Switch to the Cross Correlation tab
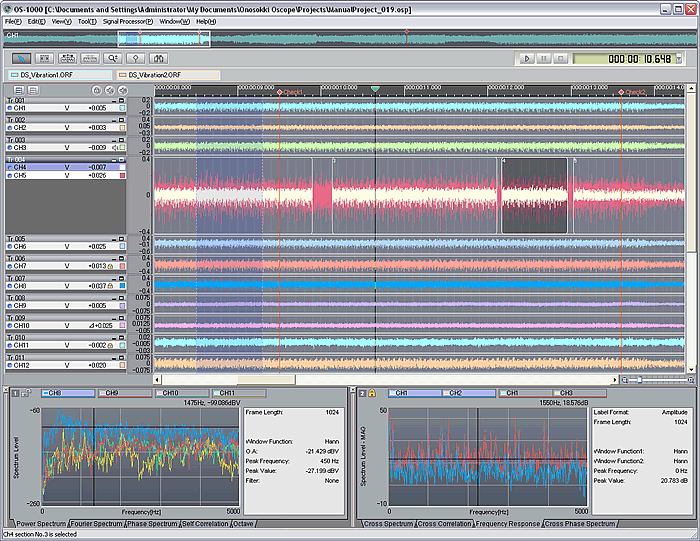This screenshot has height=541, width=700. coord(444,524)
